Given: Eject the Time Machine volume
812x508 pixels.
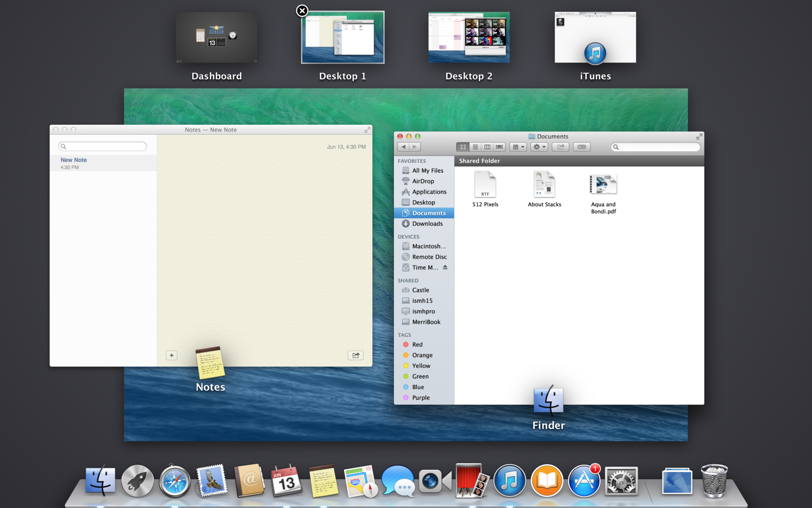Looking at the screenshot, I should (x=445, y=267).
